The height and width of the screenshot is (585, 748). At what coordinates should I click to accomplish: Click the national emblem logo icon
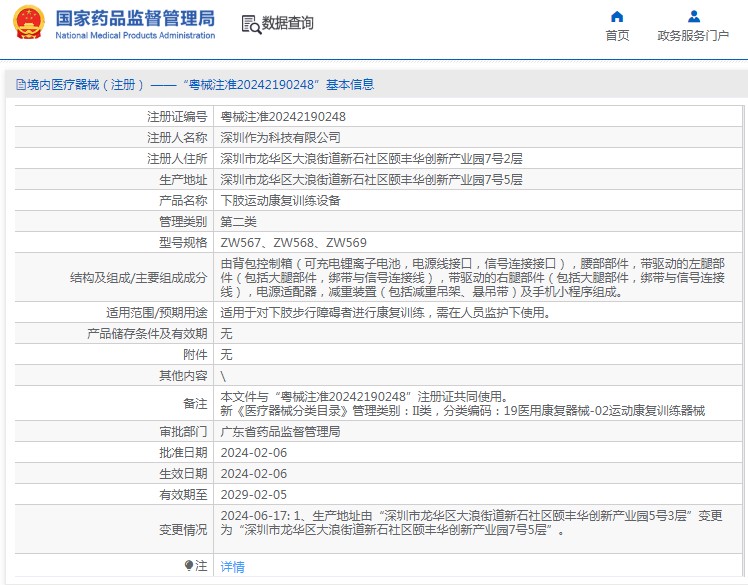click(28, 23)
